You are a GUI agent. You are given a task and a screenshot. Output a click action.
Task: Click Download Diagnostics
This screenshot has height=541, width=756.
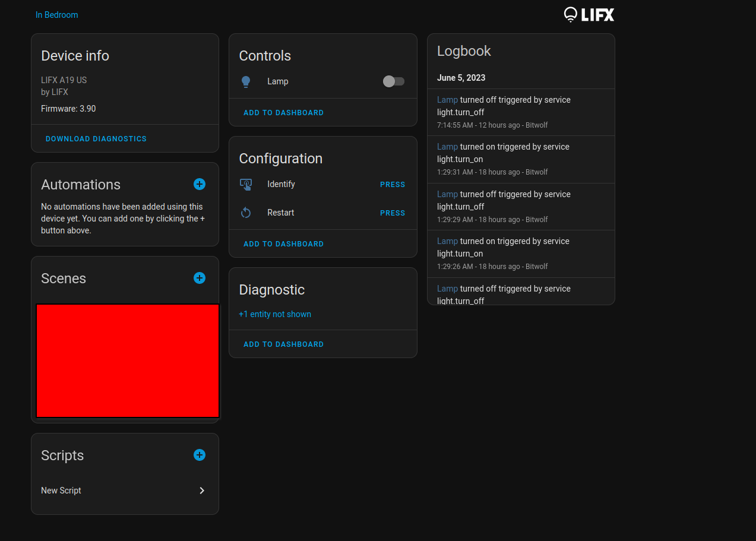pos(96,138)
